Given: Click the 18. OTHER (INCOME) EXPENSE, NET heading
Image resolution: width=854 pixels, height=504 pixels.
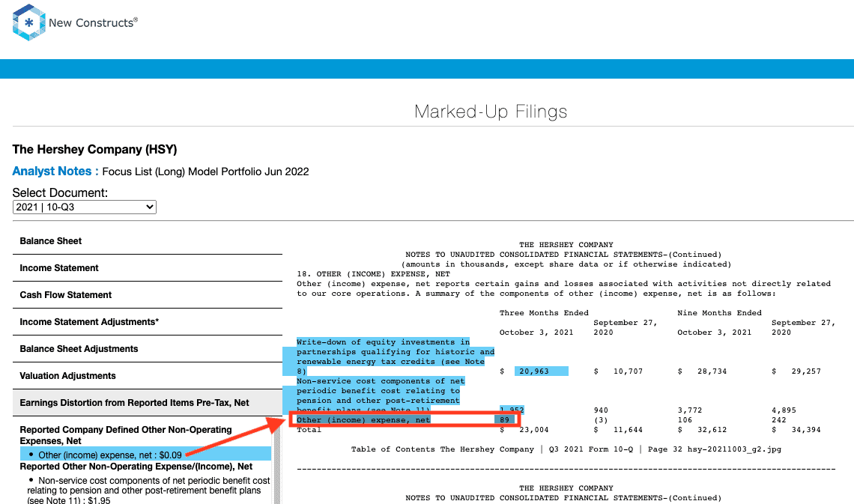Looking at the screenshot, I should tap(374, 274).
